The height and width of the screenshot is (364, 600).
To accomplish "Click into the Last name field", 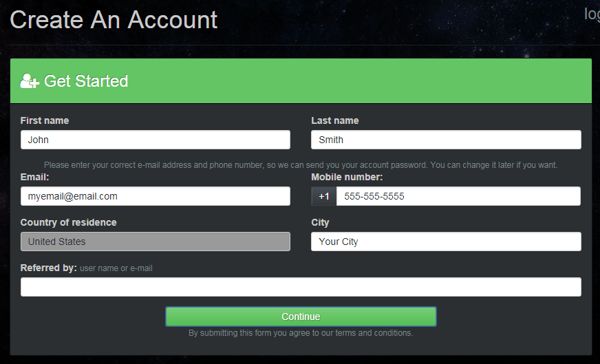I will [x=446, y=140].
